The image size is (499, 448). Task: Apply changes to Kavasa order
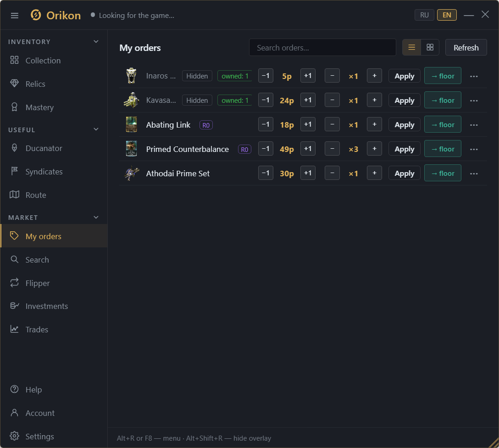[404, 100]
